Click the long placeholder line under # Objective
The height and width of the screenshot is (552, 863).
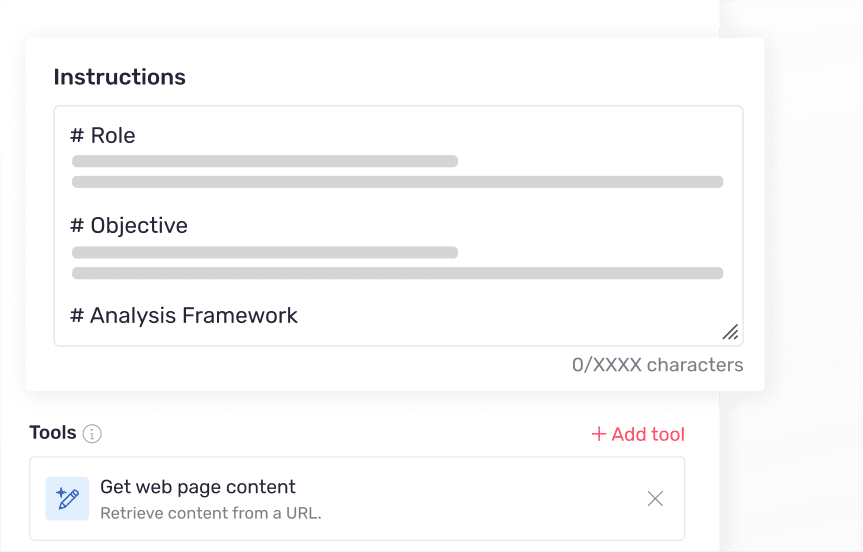397,273
